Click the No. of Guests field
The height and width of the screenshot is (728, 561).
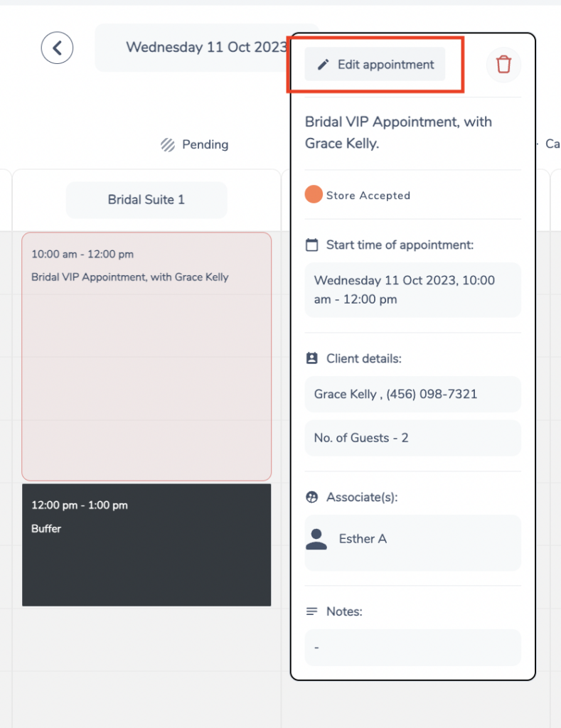pyautogui.click(x=413, y=438)
